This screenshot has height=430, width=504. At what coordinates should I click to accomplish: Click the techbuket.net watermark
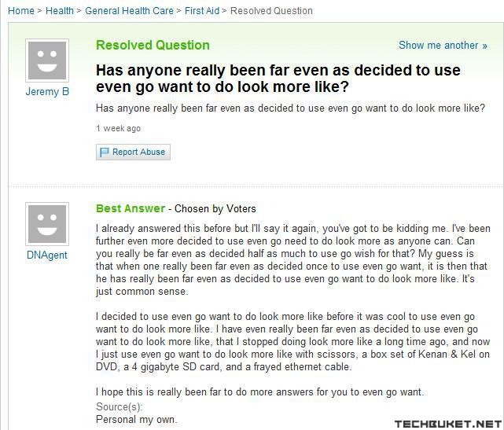(x=447, y=424)
